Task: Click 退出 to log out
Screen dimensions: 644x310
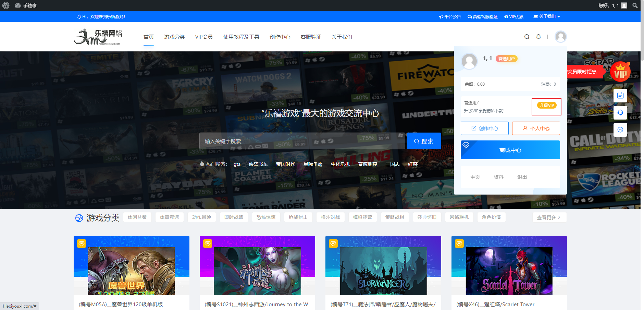Action: [x=522, y=177]
